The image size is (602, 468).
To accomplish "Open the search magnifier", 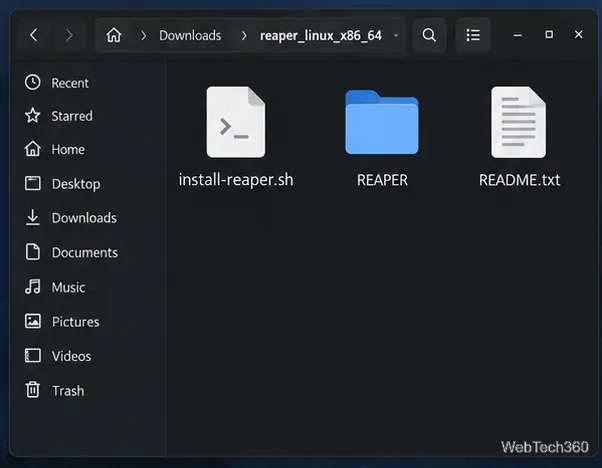I will (x=429, y=35).
